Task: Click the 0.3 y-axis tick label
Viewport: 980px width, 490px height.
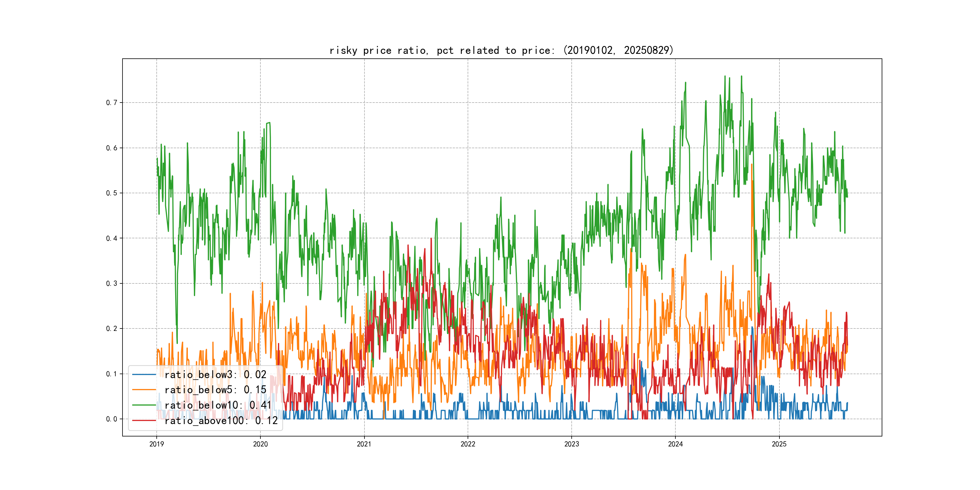Action: [112, 283]
